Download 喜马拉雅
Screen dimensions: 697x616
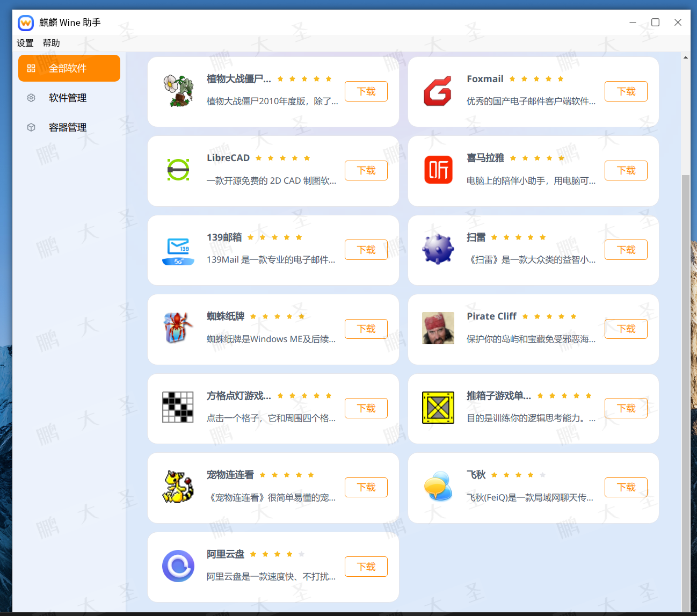click(x=626, y=170)
